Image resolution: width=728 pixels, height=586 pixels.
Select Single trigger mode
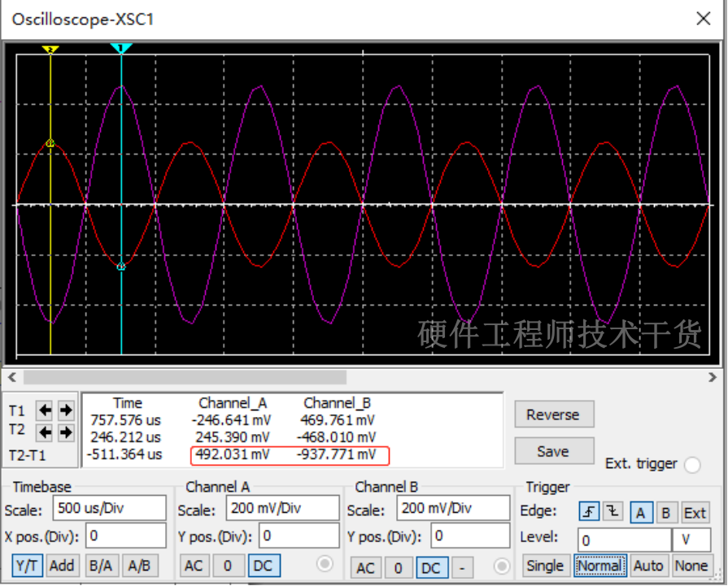(545, 566)
